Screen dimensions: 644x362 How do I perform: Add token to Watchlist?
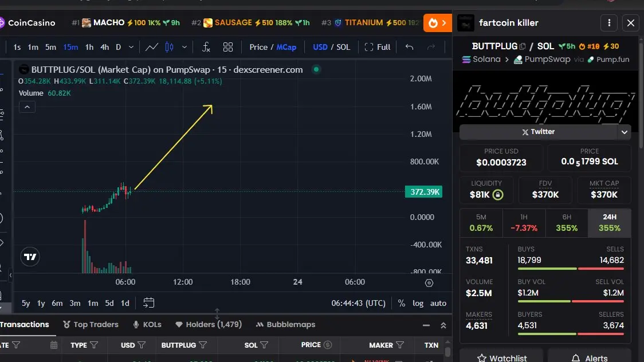[502, 357]
